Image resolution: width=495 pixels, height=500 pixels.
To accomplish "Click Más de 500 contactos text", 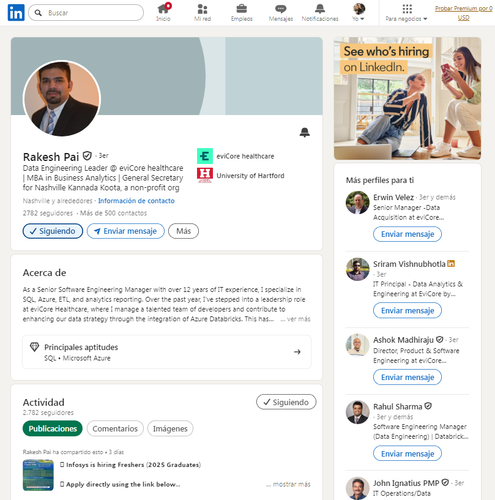I will [x=113, y=213].
